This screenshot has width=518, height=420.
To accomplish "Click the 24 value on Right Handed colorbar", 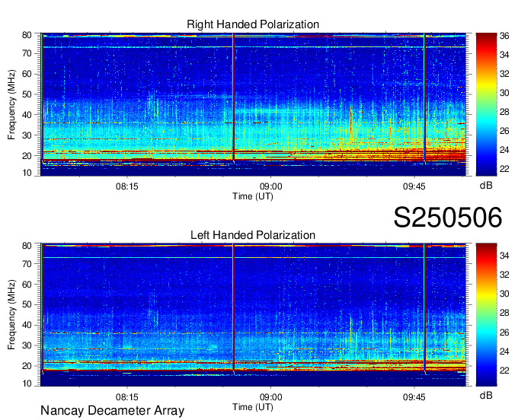I will (504, 150).
